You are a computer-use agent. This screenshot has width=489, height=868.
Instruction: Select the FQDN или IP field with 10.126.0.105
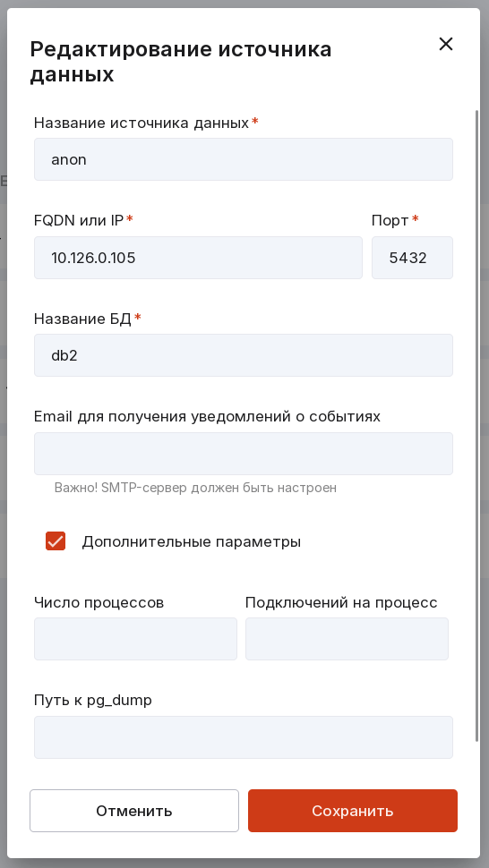[x=198, y=258]
